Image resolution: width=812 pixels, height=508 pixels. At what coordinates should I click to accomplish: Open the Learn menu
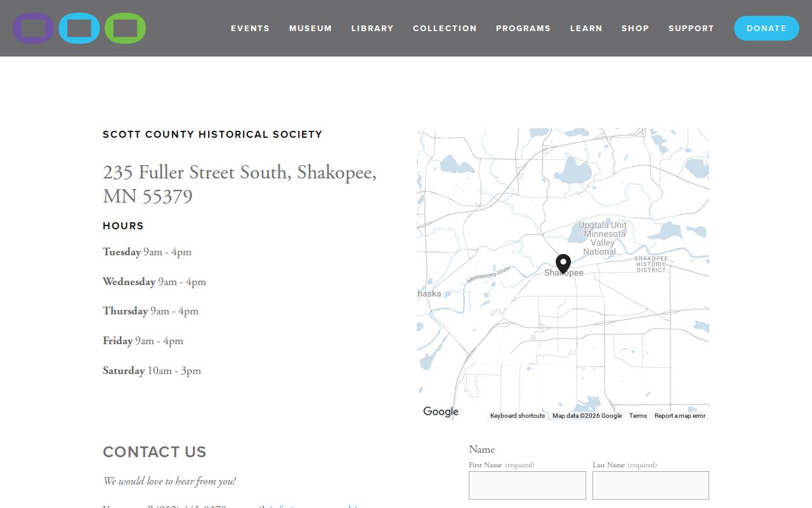[x=586, y=28]
